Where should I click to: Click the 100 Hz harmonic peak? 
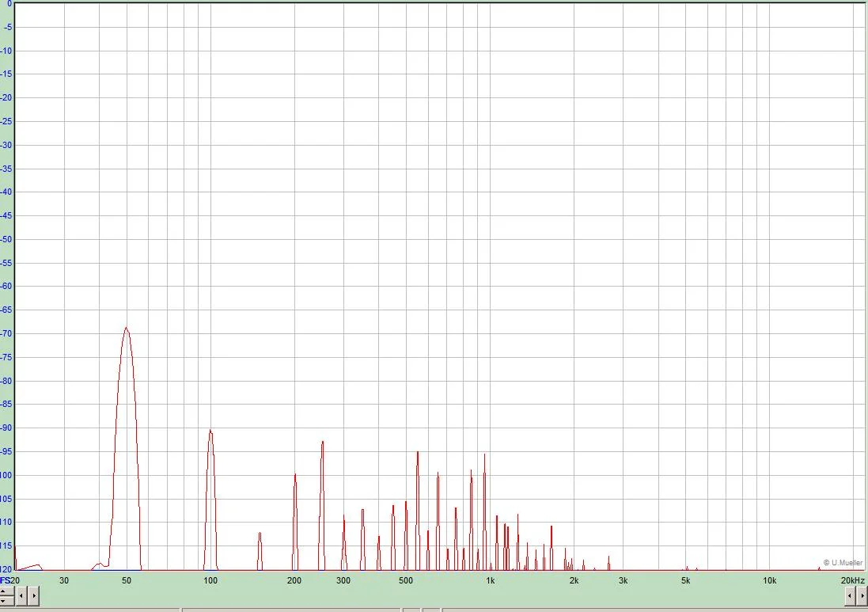[210, 431]
